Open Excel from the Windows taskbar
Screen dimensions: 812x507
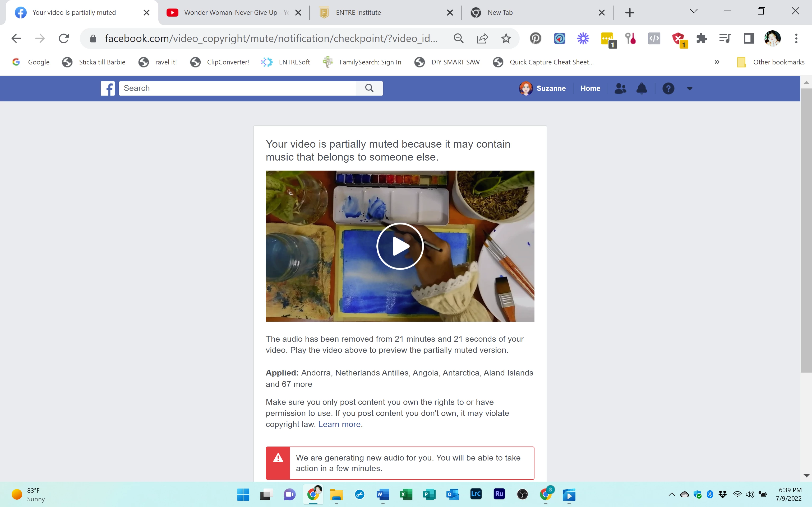(x=406, y=494)
